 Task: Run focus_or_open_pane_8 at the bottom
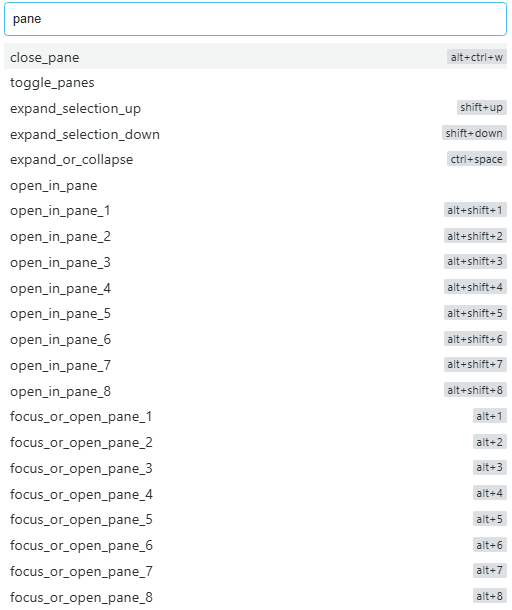tap(255, 597)
